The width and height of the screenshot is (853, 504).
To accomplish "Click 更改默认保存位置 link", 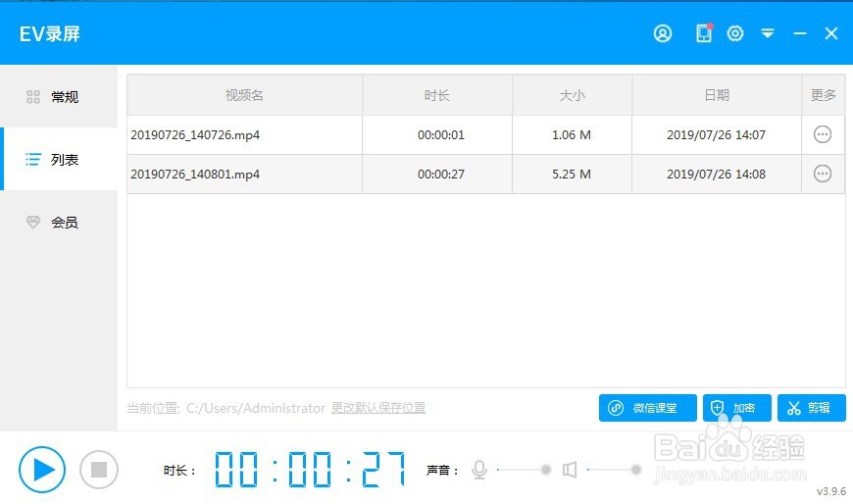I will 378,408.
